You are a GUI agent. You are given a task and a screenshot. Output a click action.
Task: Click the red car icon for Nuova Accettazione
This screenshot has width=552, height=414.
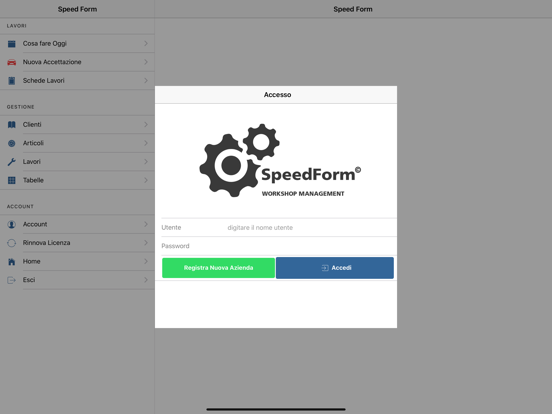point(12,62)
